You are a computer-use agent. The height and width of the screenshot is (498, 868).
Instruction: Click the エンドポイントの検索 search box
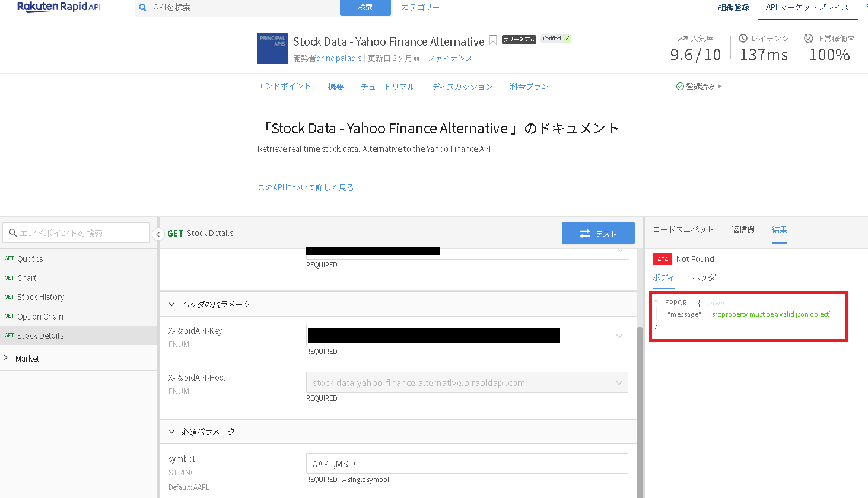[76, 233]
